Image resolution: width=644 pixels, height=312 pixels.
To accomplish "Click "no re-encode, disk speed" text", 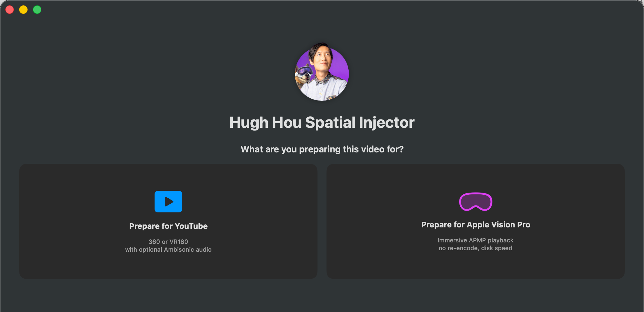I will 476,248.
